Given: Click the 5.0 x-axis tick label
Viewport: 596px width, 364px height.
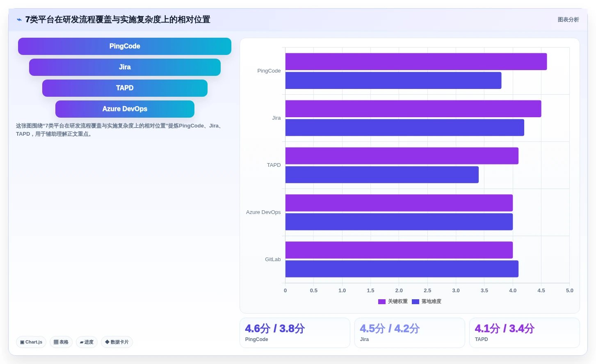Looking at the screenshot, I should coord(570,291).
